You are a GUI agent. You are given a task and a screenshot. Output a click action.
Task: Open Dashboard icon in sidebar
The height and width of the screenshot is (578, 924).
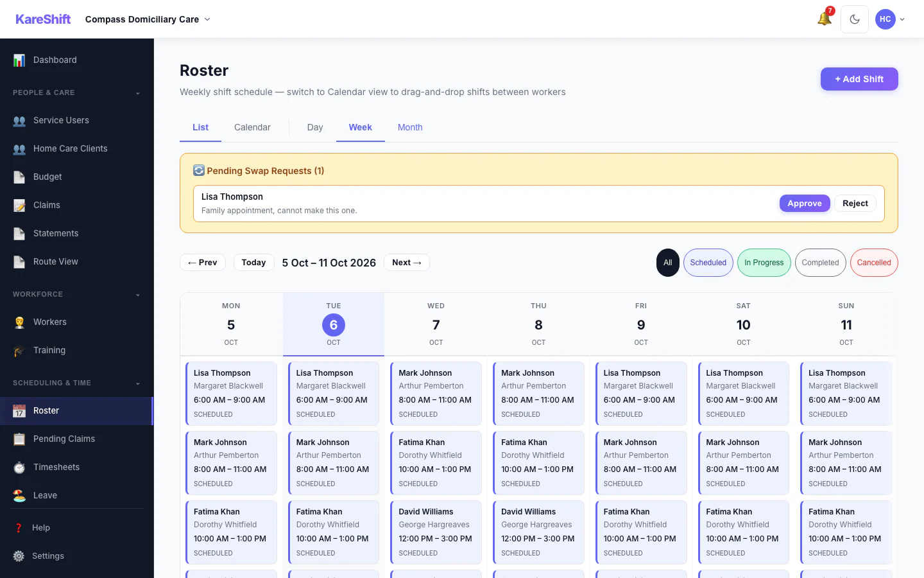(x=19, y=60)
